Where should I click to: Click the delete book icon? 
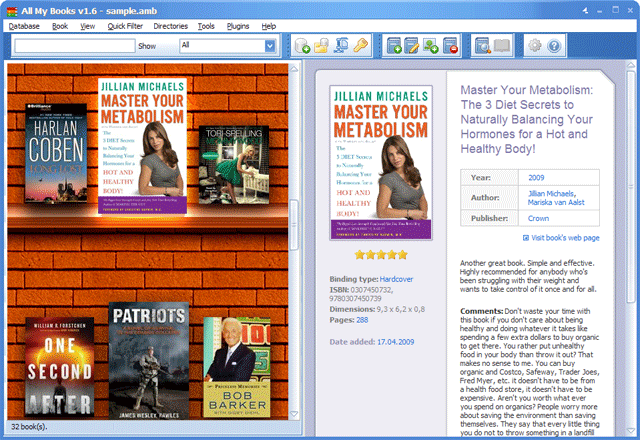[451, 46]
